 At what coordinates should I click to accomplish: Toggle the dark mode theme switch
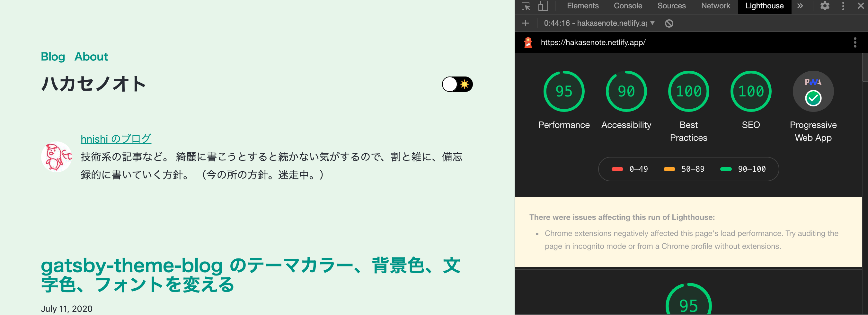click(x=457, y=84)
